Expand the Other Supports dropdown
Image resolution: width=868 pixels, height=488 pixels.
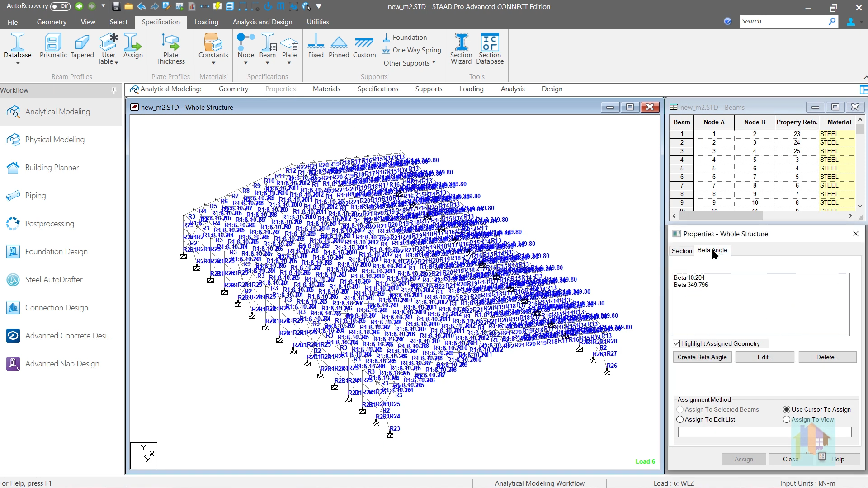409,63
